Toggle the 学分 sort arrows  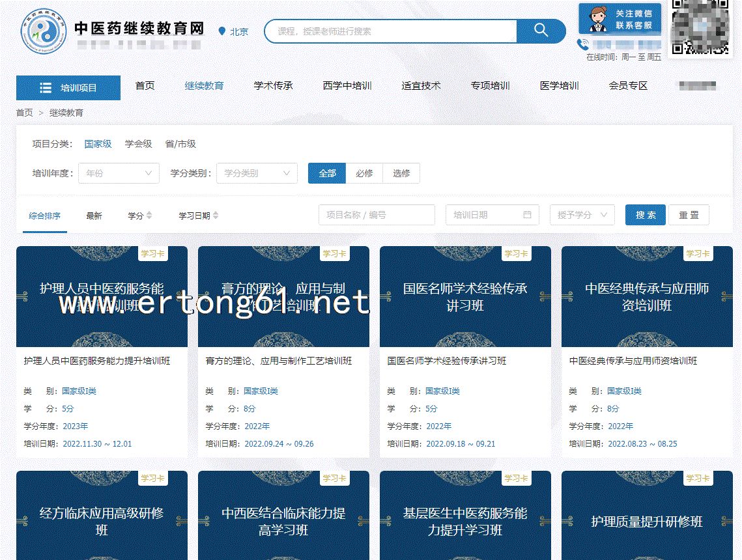pyautogui.click(x=149, y=216)
